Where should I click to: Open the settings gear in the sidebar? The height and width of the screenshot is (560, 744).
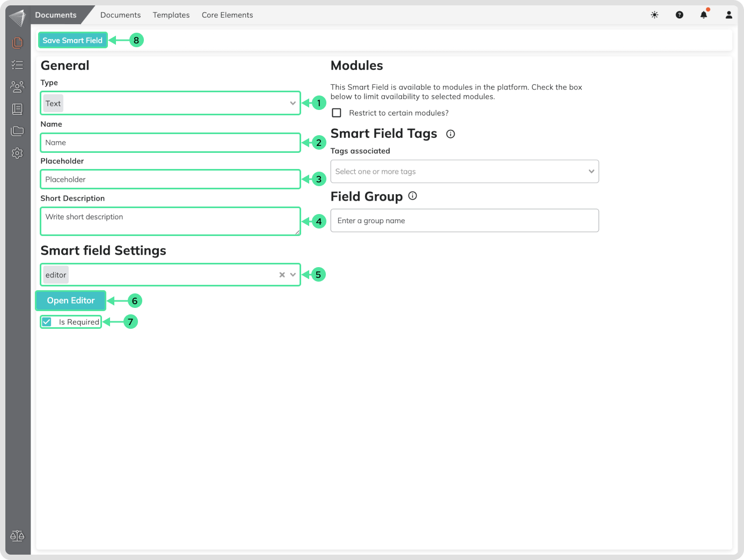(17, 153)
